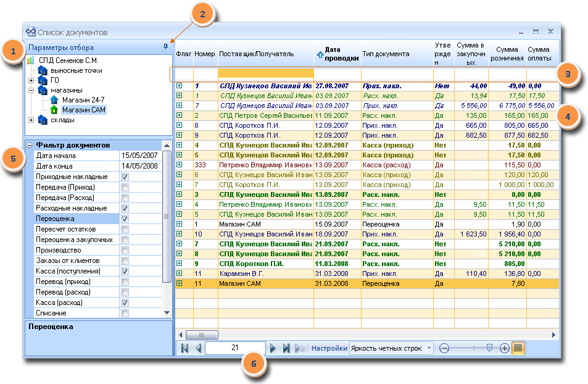Expand row of 27.08.2007 Прих. накл. document
Screen dimensions: 588x384
tap(180, 86)
